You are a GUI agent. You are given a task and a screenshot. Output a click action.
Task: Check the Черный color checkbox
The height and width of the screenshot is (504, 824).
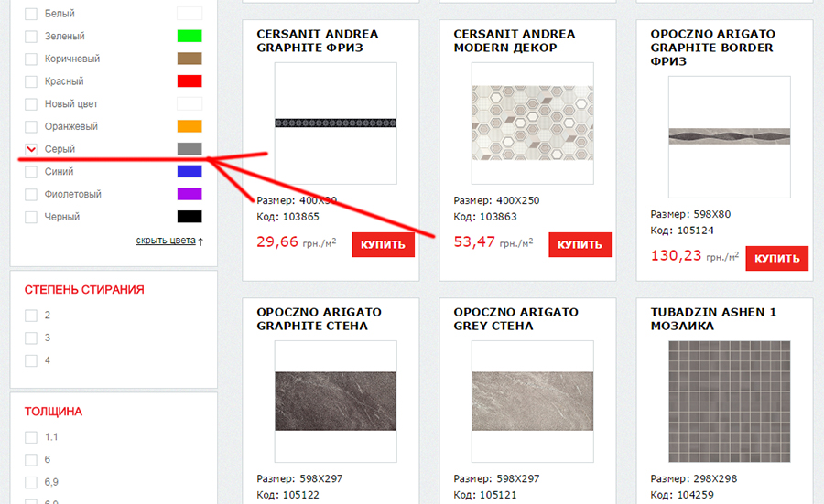(x=31, y=217)
